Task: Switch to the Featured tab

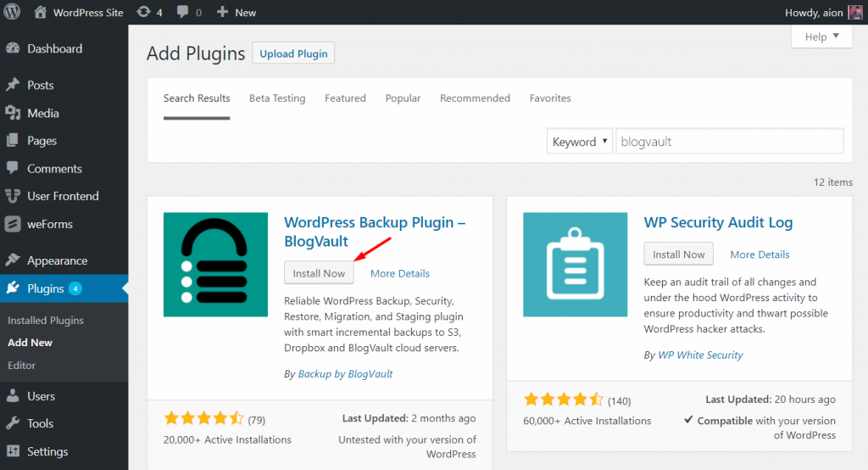Action: [x=345, y=98]
